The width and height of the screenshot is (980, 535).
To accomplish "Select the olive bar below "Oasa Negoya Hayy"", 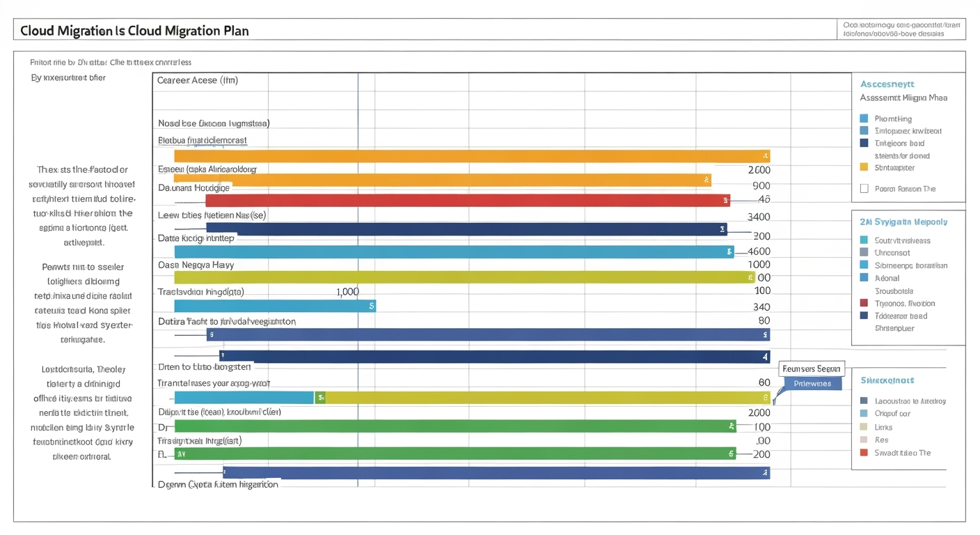I will click(x=464, y=277).
